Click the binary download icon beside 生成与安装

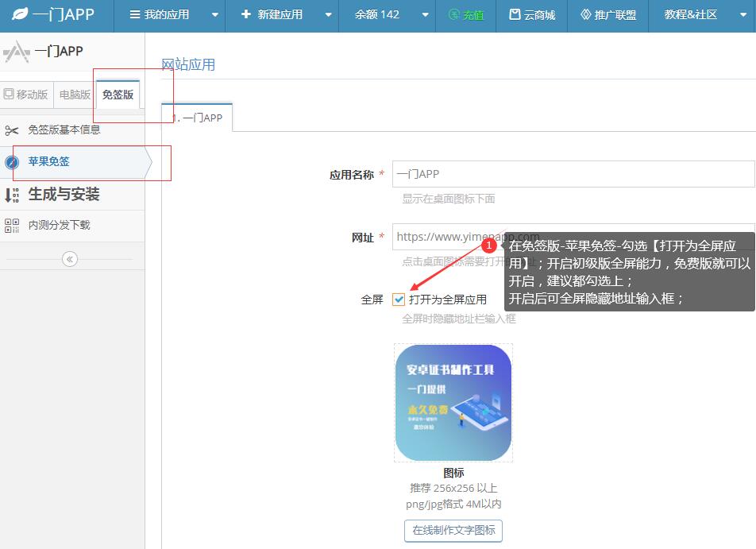click(12, 195)
